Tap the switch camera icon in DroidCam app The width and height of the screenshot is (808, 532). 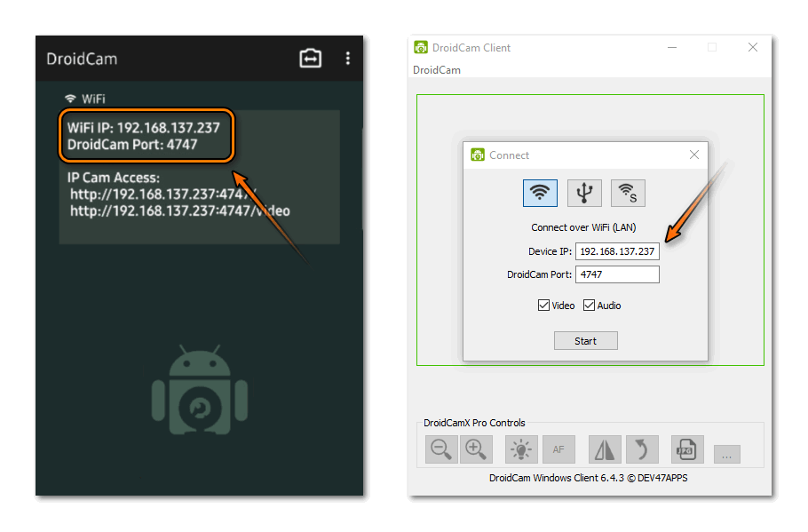point(310,59)
